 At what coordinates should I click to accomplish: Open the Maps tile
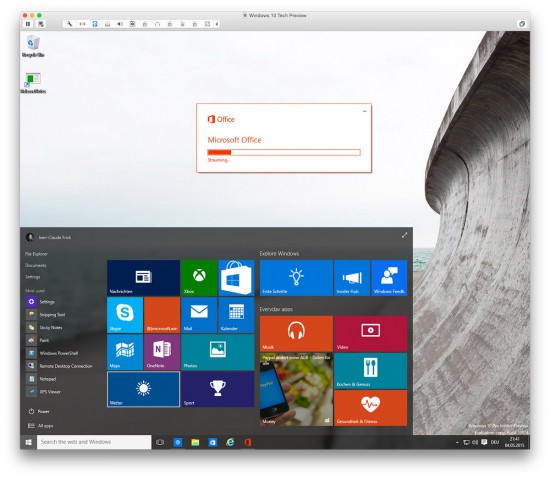coord(125,352)
